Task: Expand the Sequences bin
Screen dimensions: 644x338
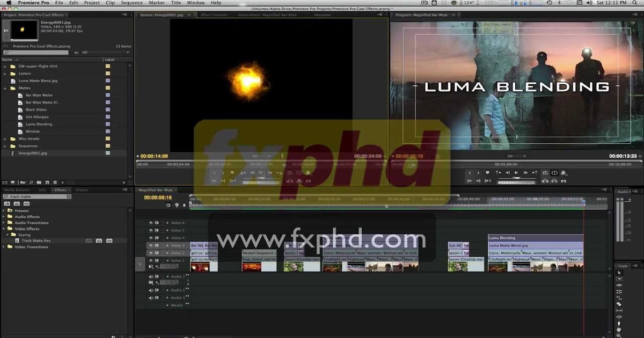Action: pos(5,146)
